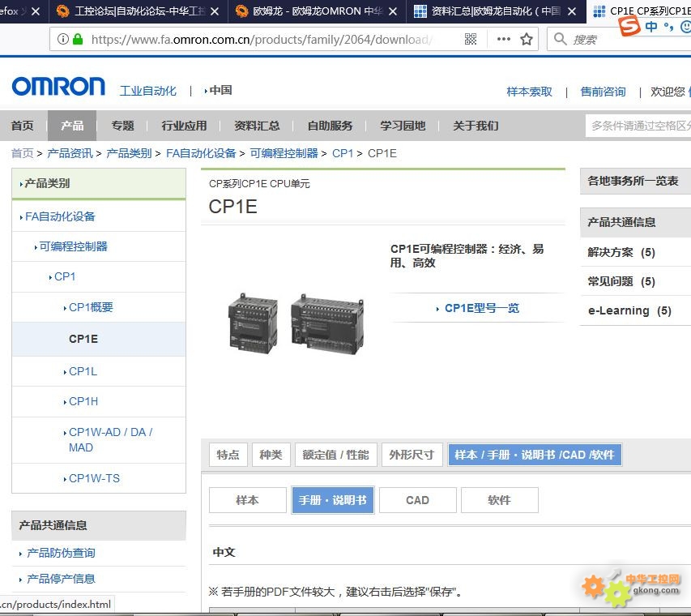Open 行业应用 in the main navigation
This screenshot has width=691, height=616.
click(184, 126)
